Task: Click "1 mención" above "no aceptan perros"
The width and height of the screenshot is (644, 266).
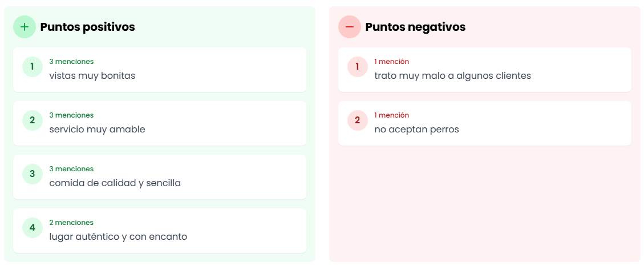Action: [x=391, y=115]
